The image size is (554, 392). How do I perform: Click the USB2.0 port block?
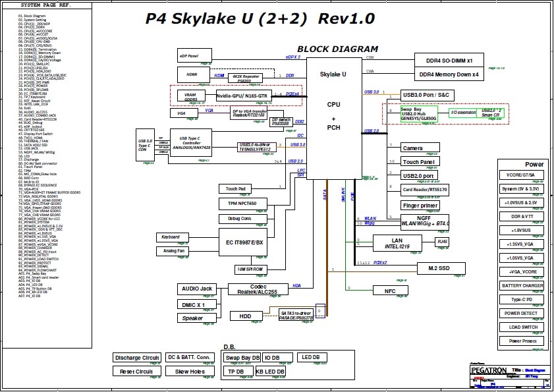(x=419, y=175)
